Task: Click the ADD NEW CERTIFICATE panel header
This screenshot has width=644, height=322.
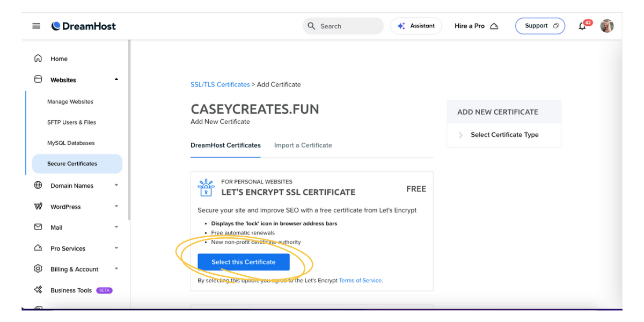Action: [504, 112]
